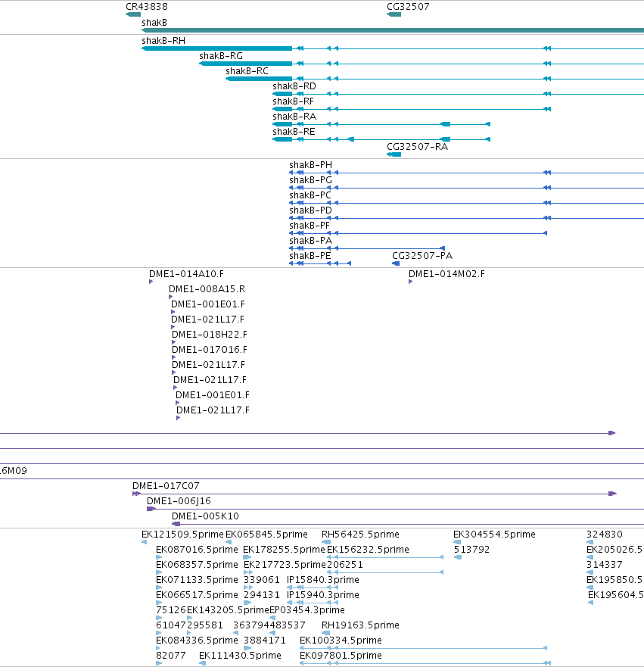The image size is (644, 667).
Task: Select EST label EK068357.5prime
Action: [197, 565]
